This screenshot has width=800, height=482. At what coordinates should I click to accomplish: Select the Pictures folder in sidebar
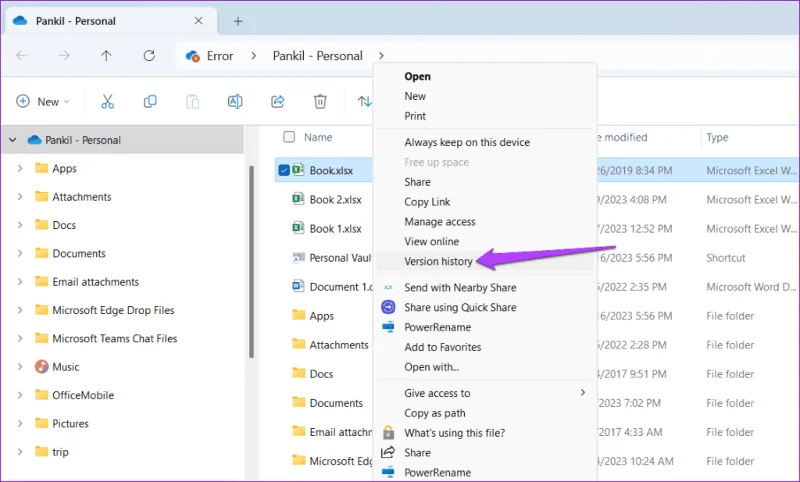pyautogui.click(x=70, y=423)
